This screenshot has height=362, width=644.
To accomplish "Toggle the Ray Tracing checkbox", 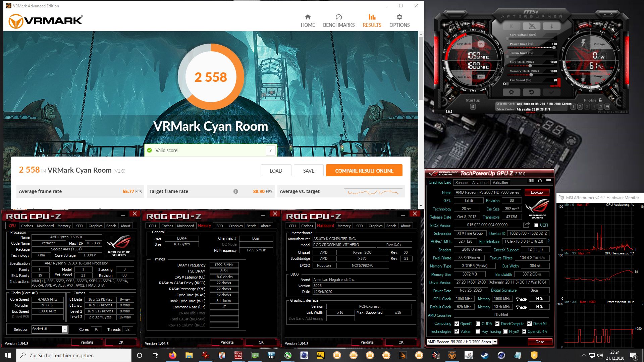I will [478, 331].
